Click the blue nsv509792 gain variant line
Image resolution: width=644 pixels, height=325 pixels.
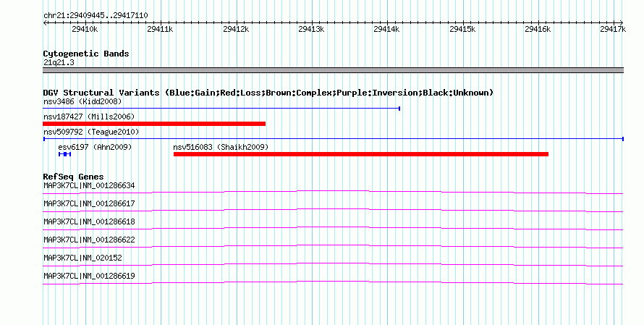pos(333,139)
